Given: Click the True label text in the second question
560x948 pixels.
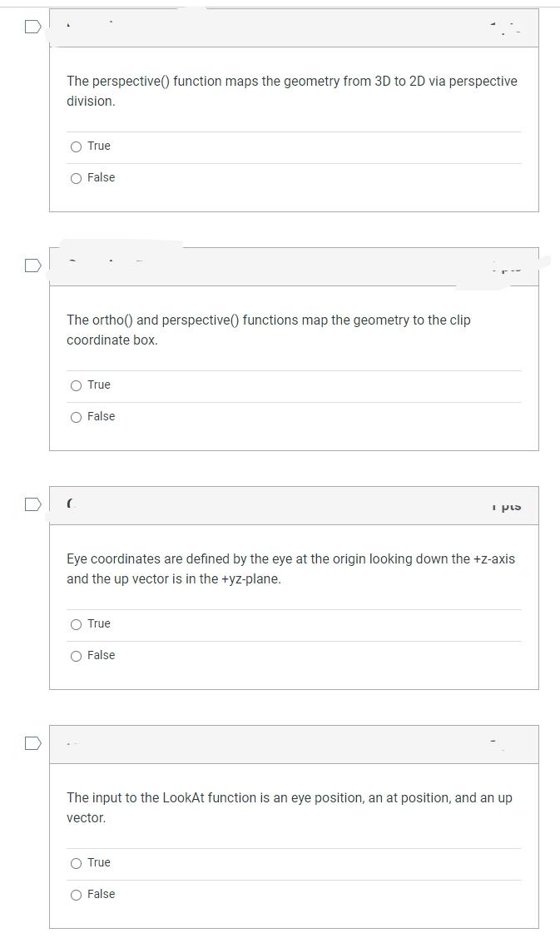Looking at the screenshot, I should point(101,385).
